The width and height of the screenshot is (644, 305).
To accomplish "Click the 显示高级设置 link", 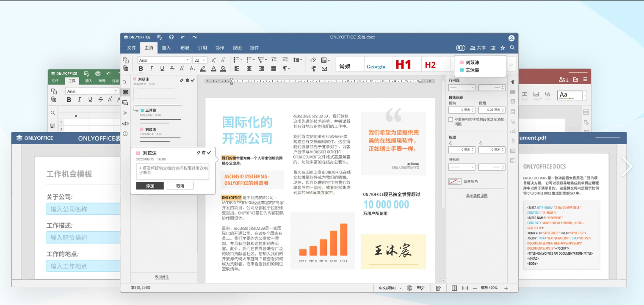I will pyautogui.click(x=477, y=195).
